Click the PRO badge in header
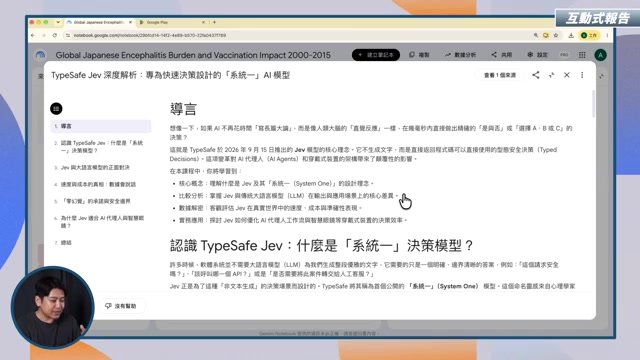 coord(564,55)
